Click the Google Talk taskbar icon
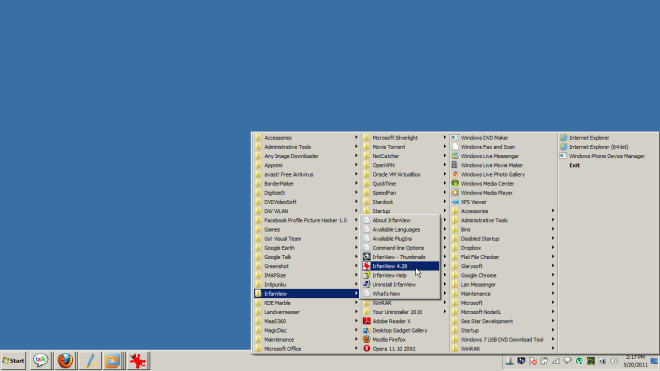The height and width of the screenshot is (371, 660). (40, 360)
